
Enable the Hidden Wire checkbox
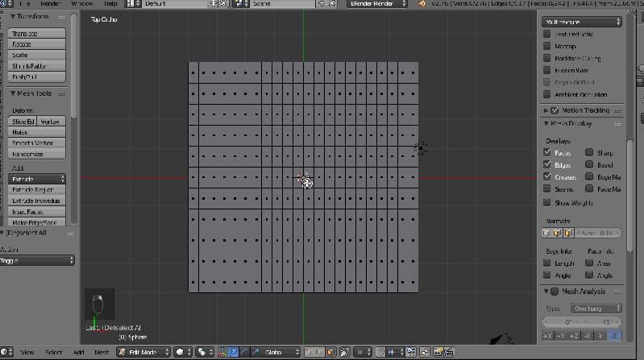[546, 70]
